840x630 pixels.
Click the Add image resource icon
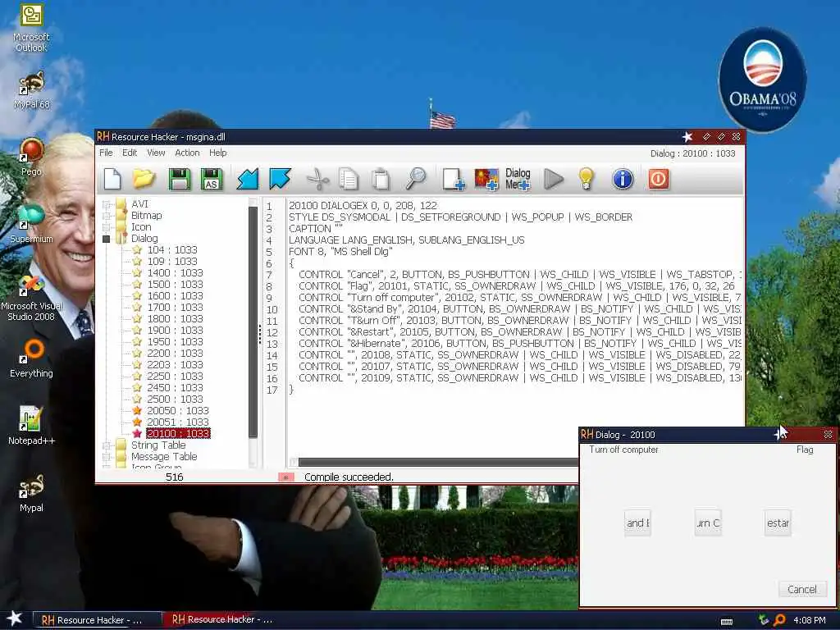486,179
